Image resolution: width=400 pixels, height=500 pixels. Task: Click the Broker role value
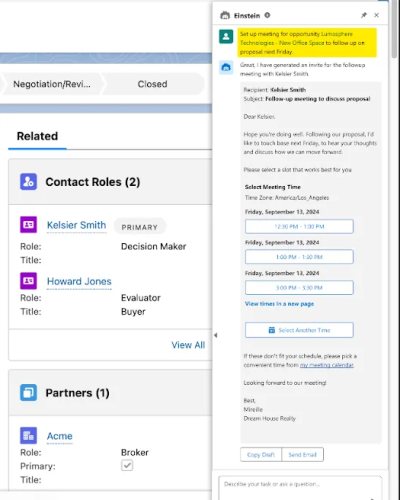click(x=135, y=453)
